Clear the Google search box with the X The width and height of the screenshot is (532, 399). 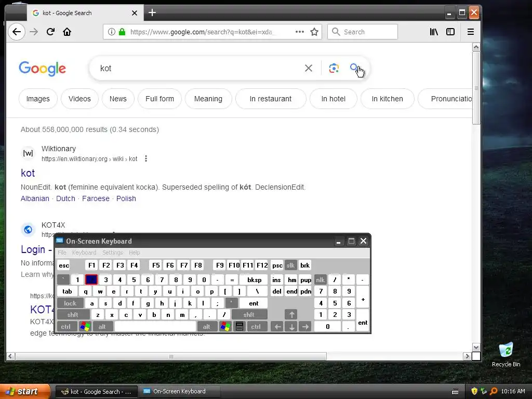pos(309,68)
